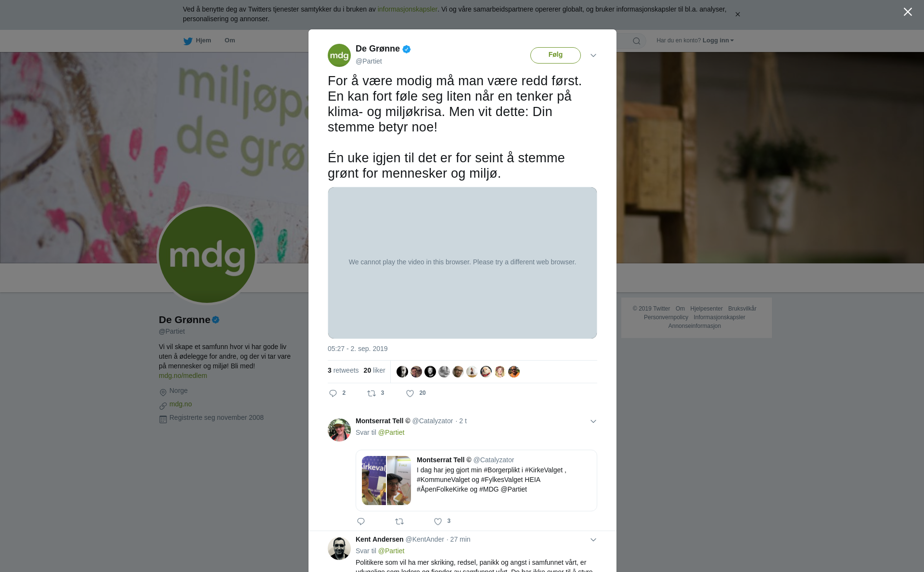Open the informasjonskapsler link in banner
924x572 pixels.
coord(407,9)
